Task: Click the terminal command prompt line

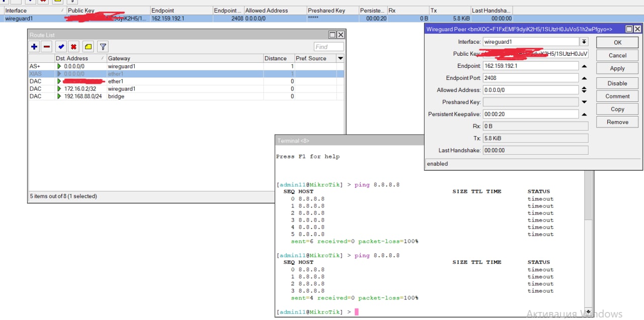Action: coord(317,312)
